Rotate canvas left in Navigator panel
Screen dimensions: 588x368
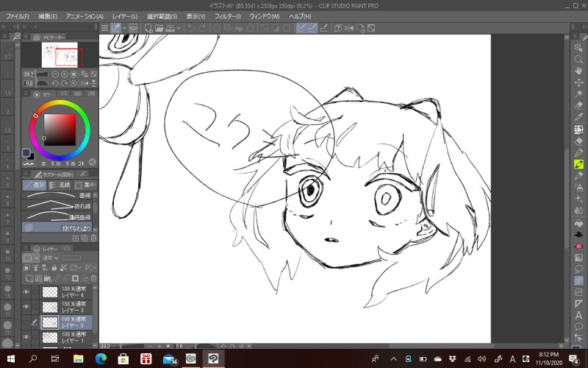pyautogui.click(x=55, y=83)
